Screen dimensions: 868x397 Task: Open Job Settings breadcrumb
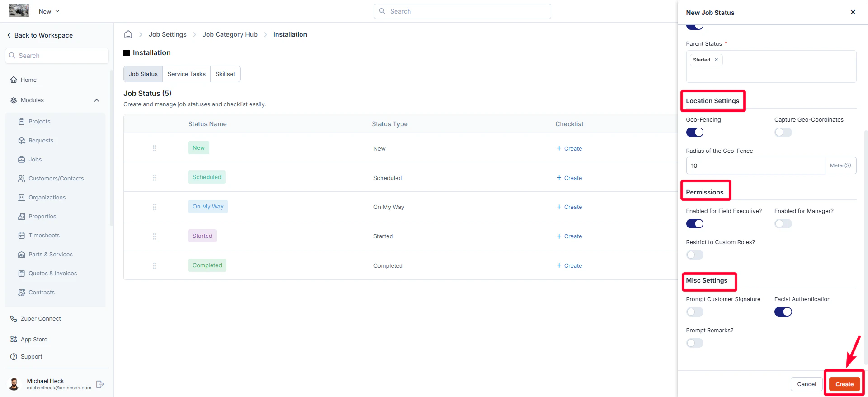tap(167, 34)
